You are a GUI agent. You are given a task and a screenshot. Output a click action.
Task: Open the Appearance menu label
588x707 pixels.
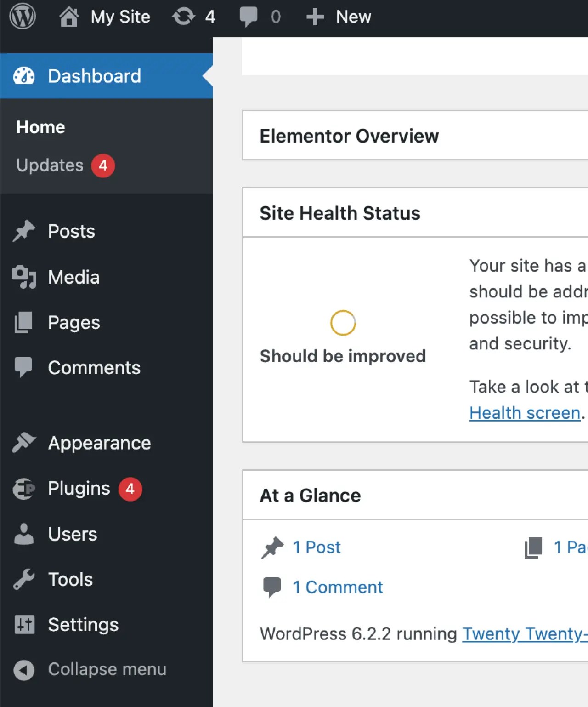tap(100, 443)
